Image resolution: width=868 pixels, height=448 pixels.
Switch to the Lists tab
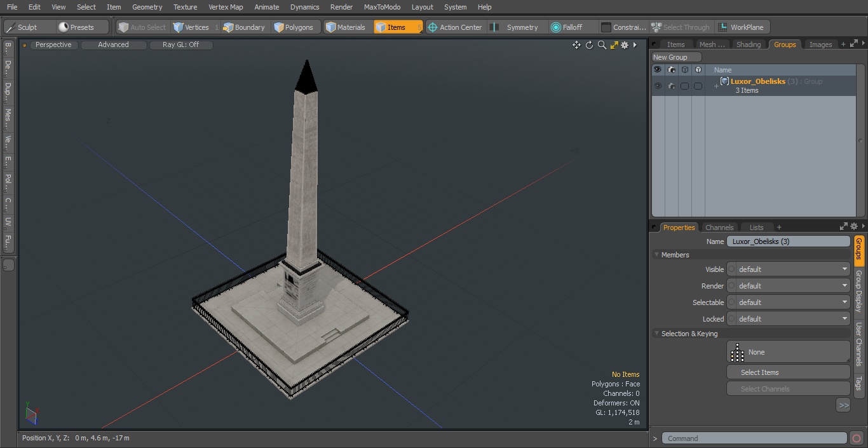click(x=756, y=227)
